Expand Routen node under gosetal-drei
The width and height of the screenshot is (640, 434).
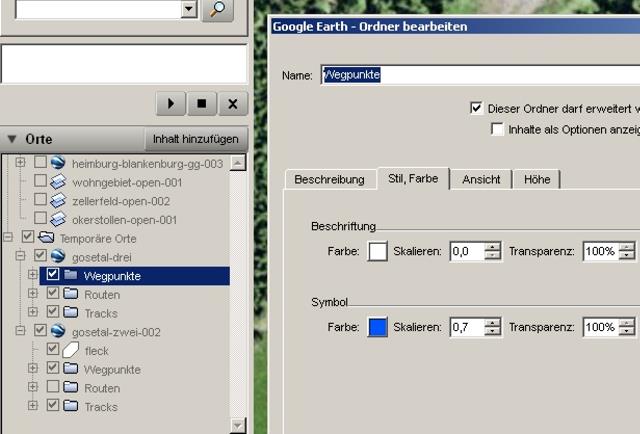coord(33,293)
